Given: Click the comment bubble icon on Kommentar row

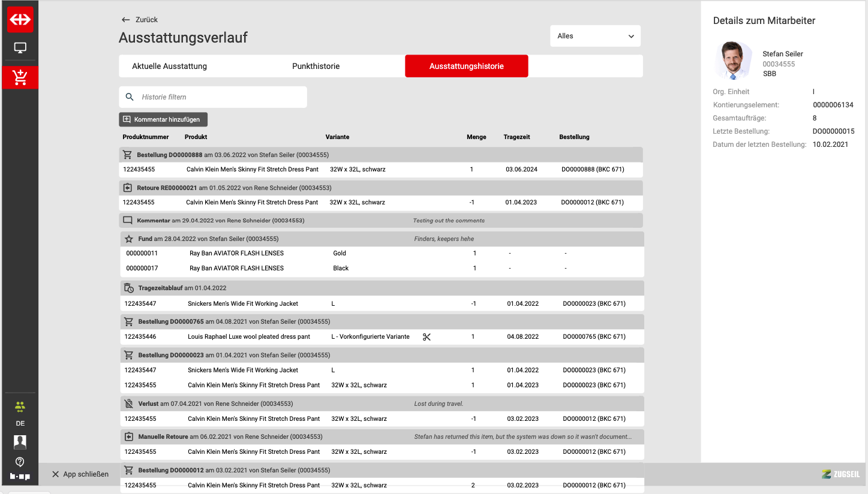Looking at the screenshot, I should (x=128, y=221).
